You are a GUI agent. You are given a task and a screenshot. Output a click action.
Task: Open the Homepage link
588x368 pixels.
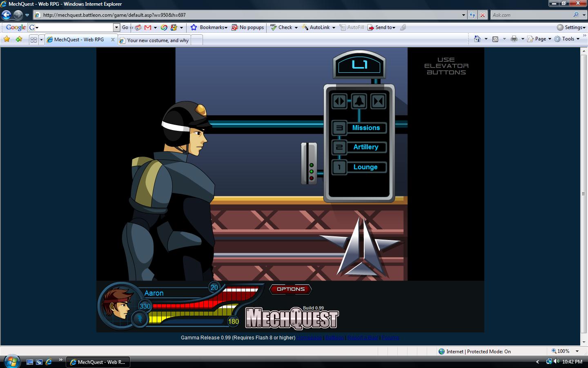[309, 338]
